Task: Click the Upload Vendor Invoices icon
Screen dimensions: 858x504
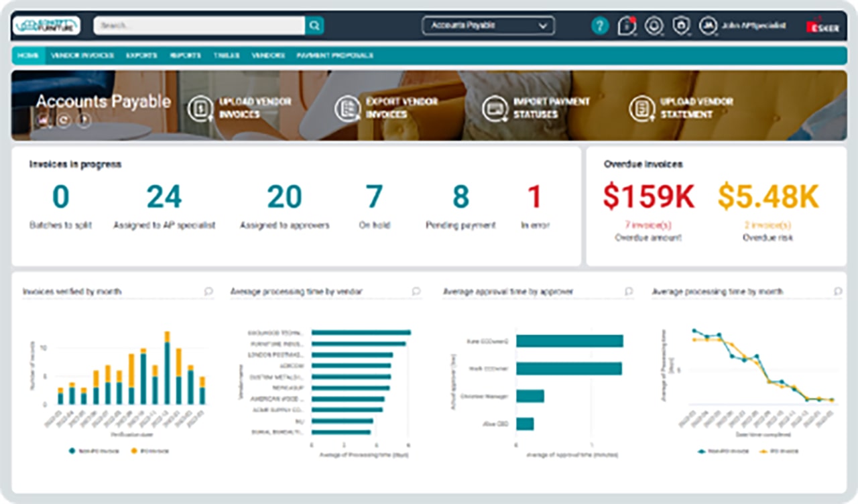Action: (200, 109)
